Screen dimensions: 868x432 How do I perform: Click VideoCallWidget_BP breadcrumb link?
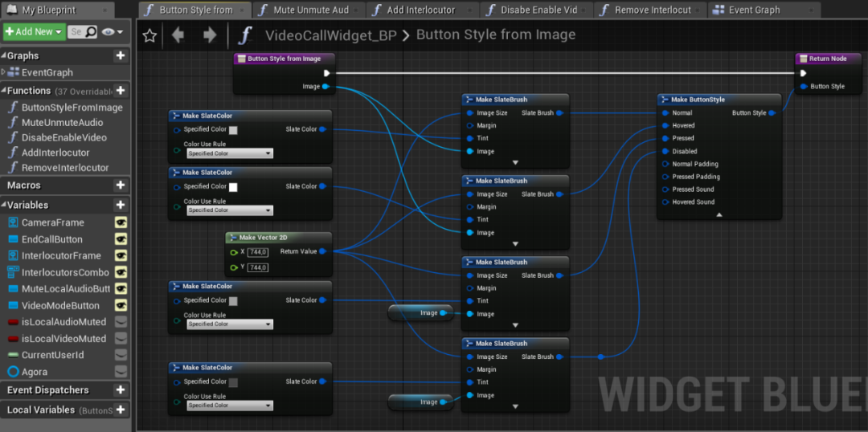tap(331, 35)
